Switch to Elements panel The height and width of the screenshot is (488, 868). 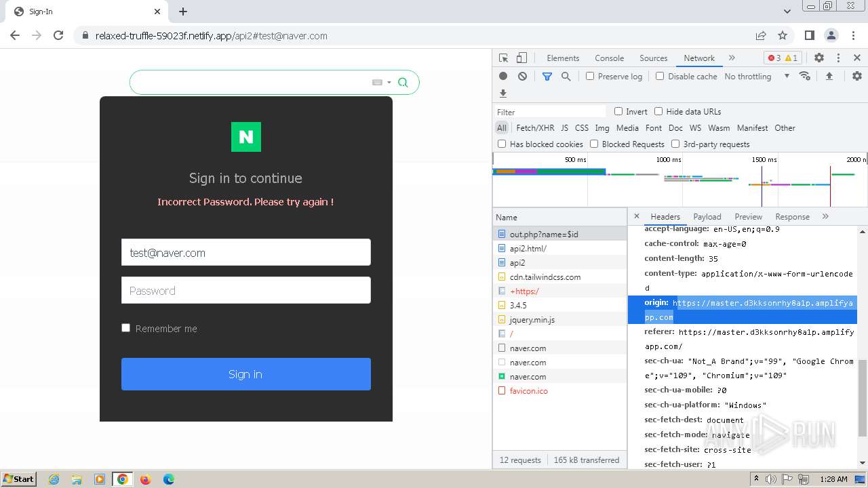pyautogui.click(x=563, y=58)
